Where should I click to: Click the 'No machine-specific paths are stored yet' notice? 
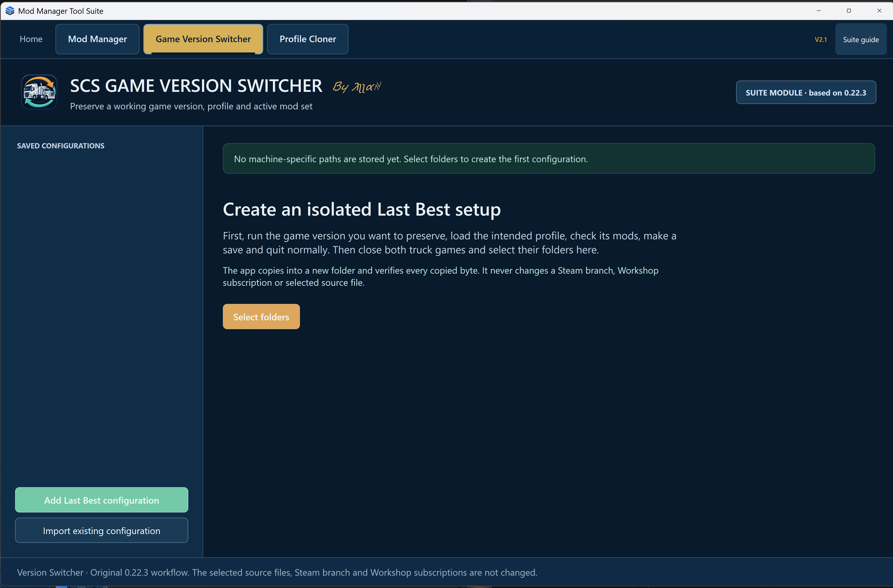(x=549, y=159)
